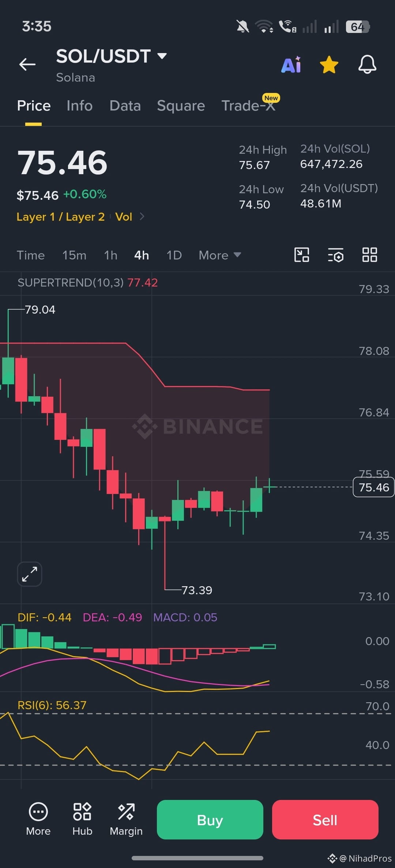The height and width of the screenshot is (868, 395).
Task: Toggle the favorite star for SOL/USDT
Action: (329, 65)
